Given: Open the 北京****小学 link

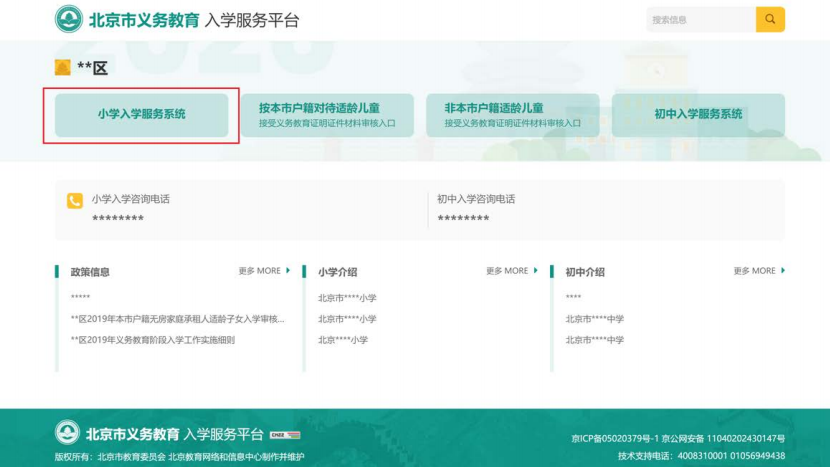Looking at the screenshot, I should [x=343, y=340].
